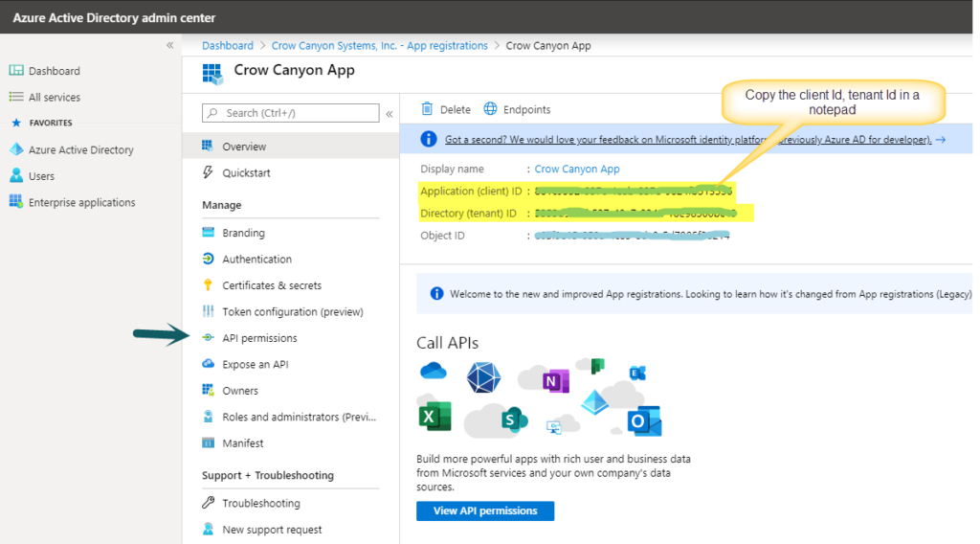Open Crow Canyon Systems App registrations breadcrumb
Image resolution: width=980 pixels, height=544 pixels.
point(379,46)
